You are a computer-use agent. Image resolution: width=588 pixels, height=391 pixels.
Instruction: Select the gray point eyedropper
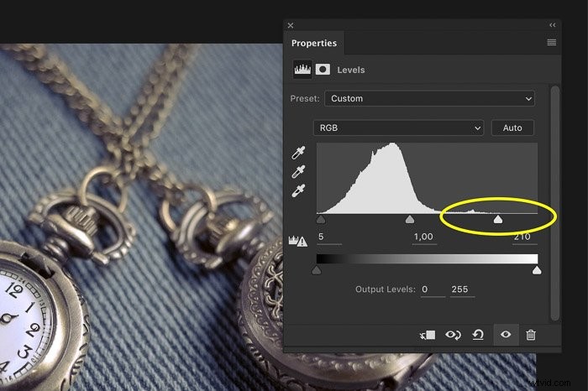pyautogui.click(x=298, y=171)
